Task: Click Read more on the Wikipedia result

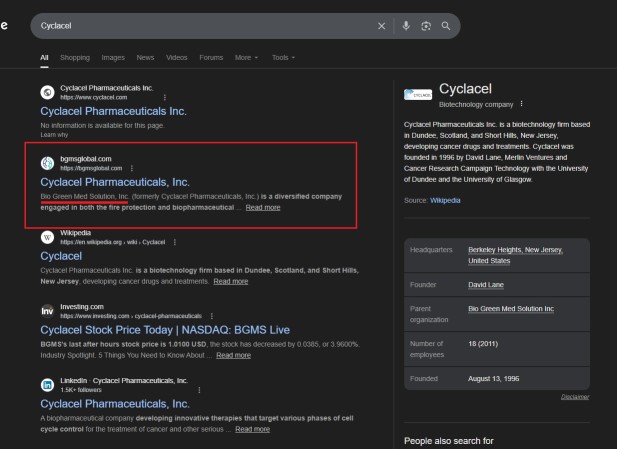Action: (231, 281)
